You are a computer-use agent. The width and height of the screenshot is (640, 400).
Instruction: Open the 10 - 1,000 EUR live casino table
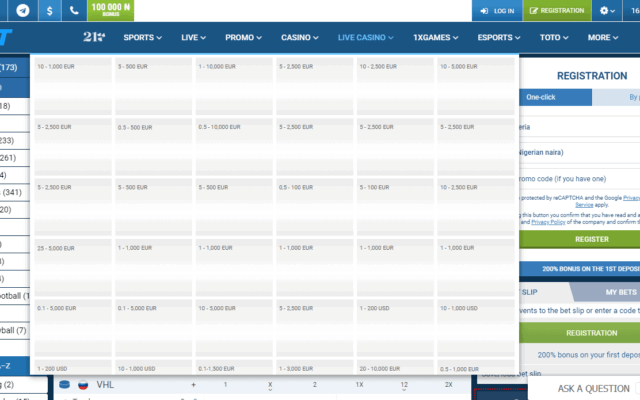pyautogui.click(x=73, y=86)
